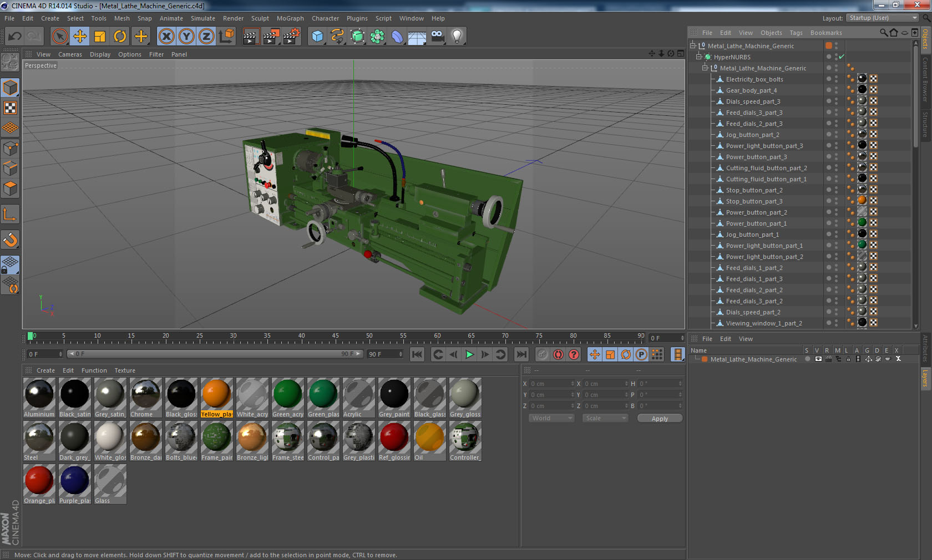
Task: Select the Move tool in top toolbar
Action: 80,37
